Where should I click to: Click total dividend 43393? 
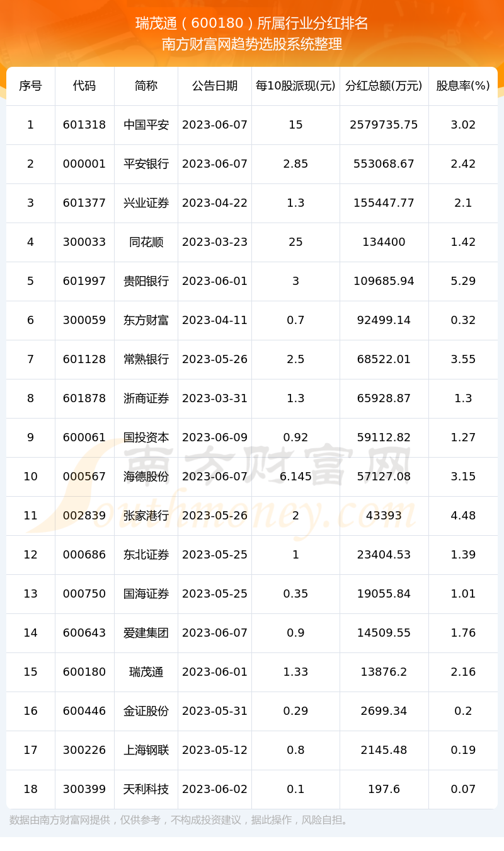click(x=384, y=516)
